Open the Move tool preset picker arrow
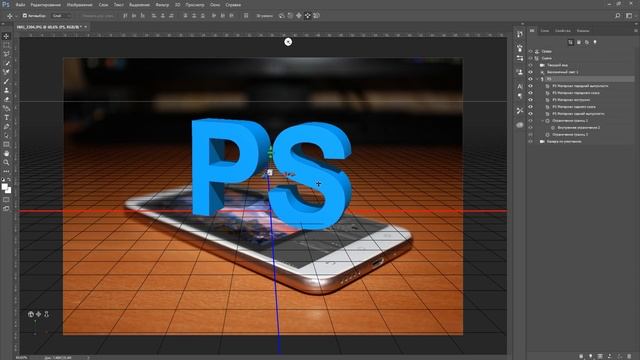This screenshot has height=360, width=640. [16, 16]
